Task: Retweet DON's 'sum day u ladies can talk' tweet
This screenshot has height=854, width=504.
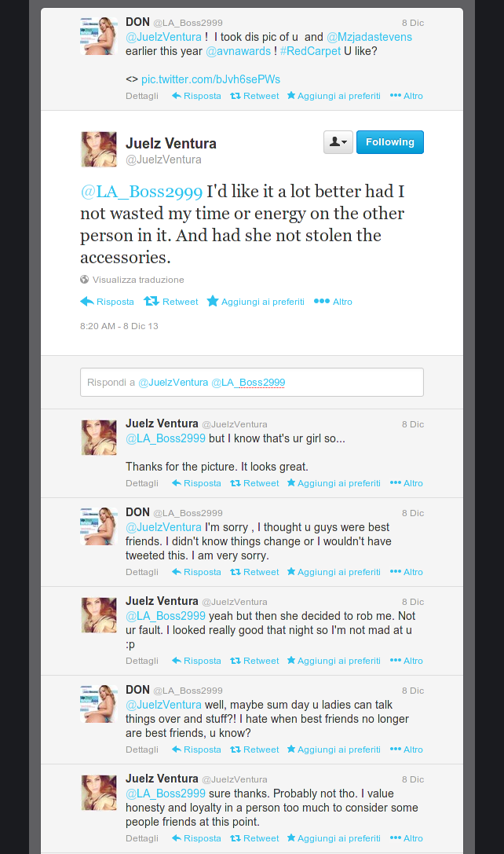Action: tap(254, 750)
